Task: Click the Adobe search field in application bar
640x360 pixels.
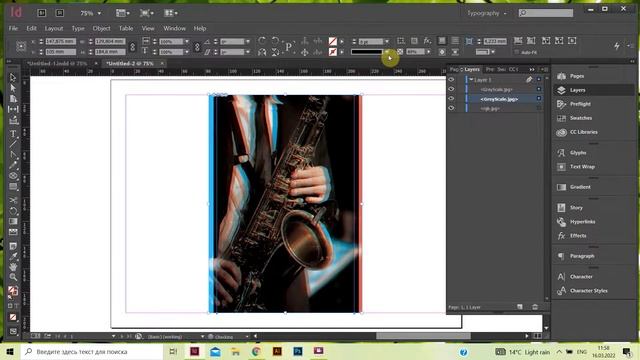Action: pos(546,13)
